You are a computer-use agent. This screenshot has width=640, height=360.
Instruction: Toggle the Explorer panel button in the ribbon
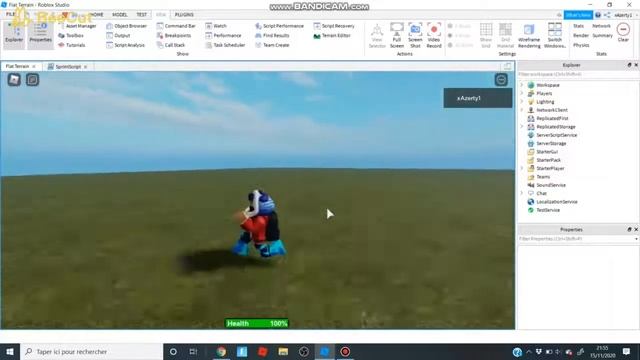[14, 35]
